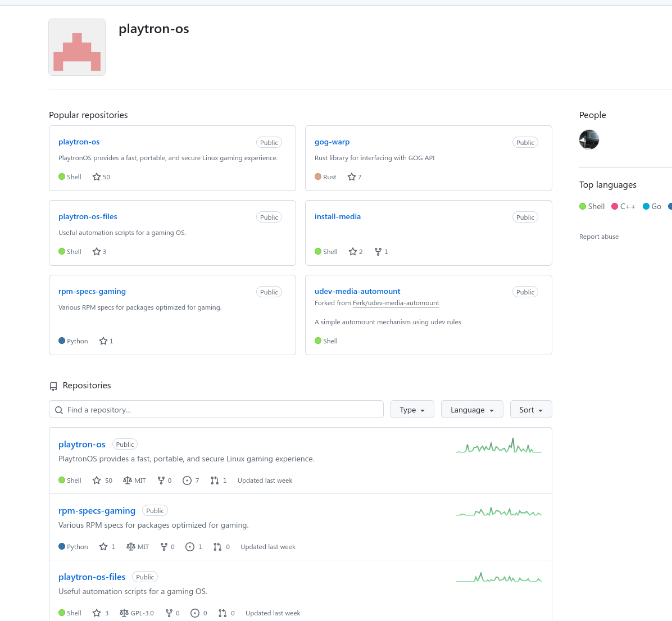Click the member avatar under People
The image size is (672, 621).
click(589, 140)
